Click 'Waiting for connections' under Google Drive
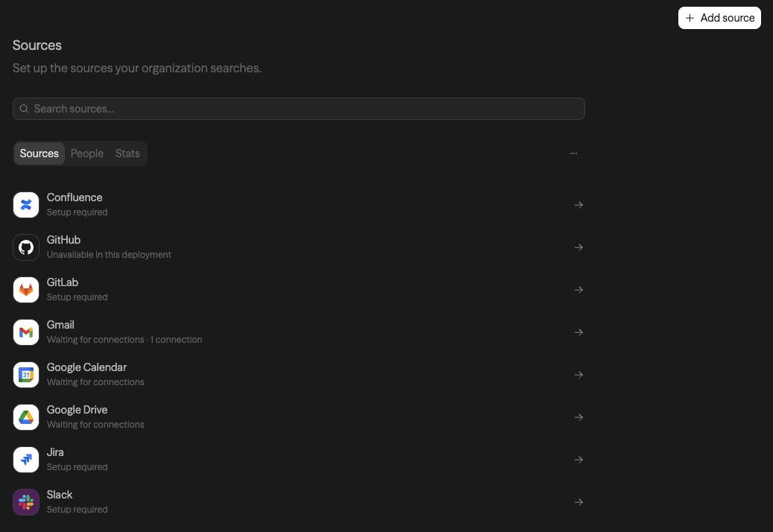The width and height of the screenshot is (773, 532). point(95,425)
